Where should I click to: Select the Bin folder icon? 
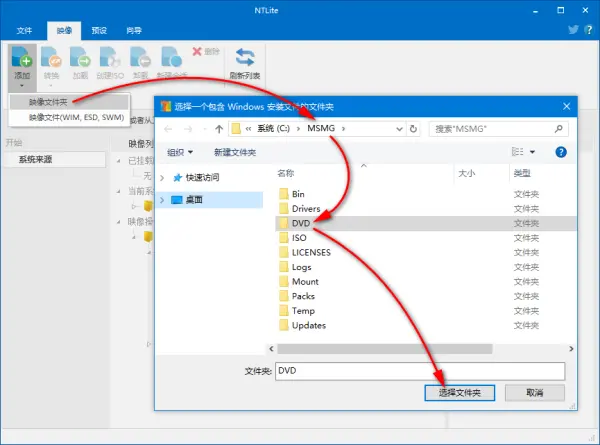click(x=284, y=194)
